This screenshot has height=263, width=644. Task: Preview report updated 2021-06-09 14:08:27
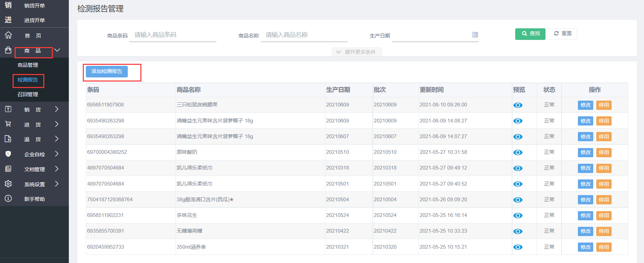(518, 121)
